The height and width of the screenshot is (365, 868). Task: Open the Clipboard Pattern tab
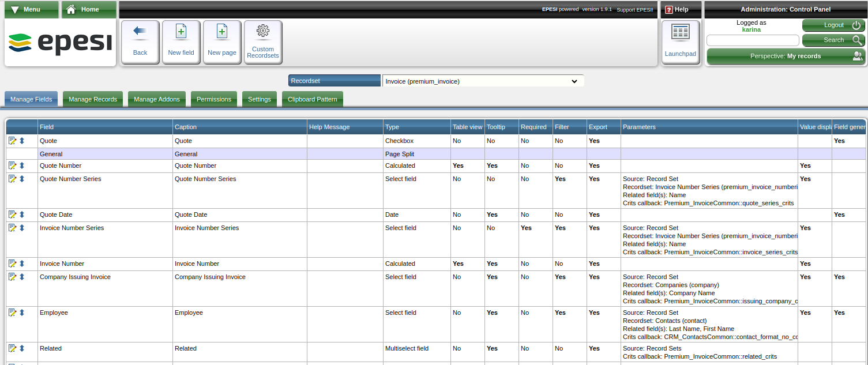pos(313,99)
